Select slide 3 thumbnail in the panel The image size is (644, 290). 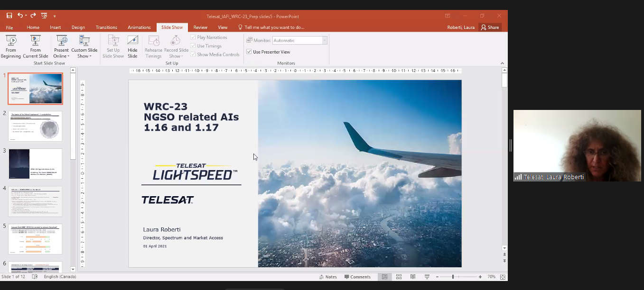[35, 164]
